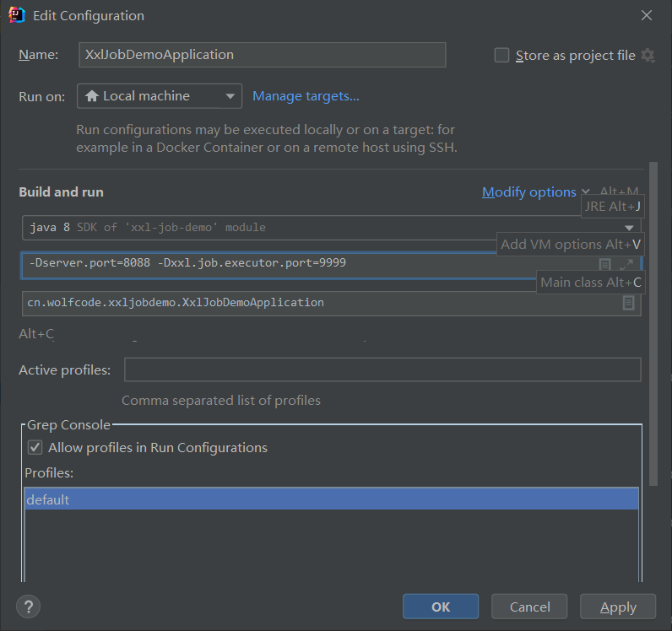Click the JRE Alt+J hint label

(612, 206)
